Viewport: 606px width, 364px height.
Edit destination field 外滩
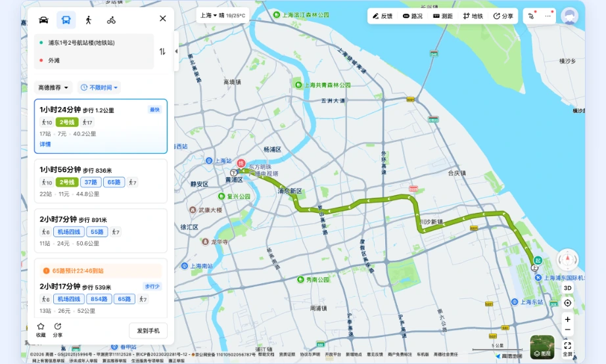94,60
